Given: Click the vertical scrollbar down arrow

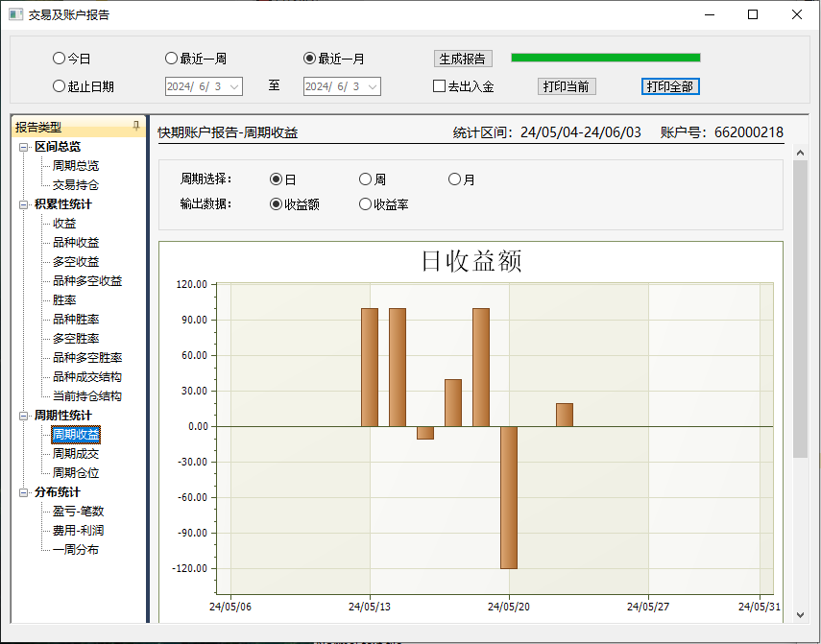Looking at the screenshot, I should point(800,613).
